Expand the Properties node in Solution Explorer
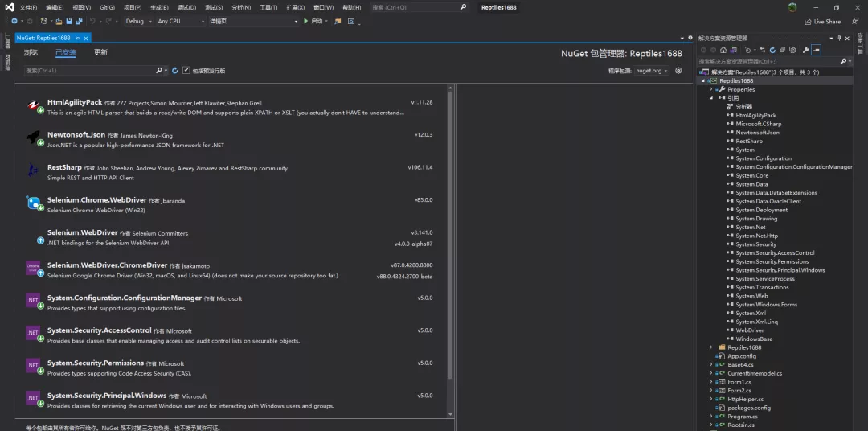 pos(710,89)
